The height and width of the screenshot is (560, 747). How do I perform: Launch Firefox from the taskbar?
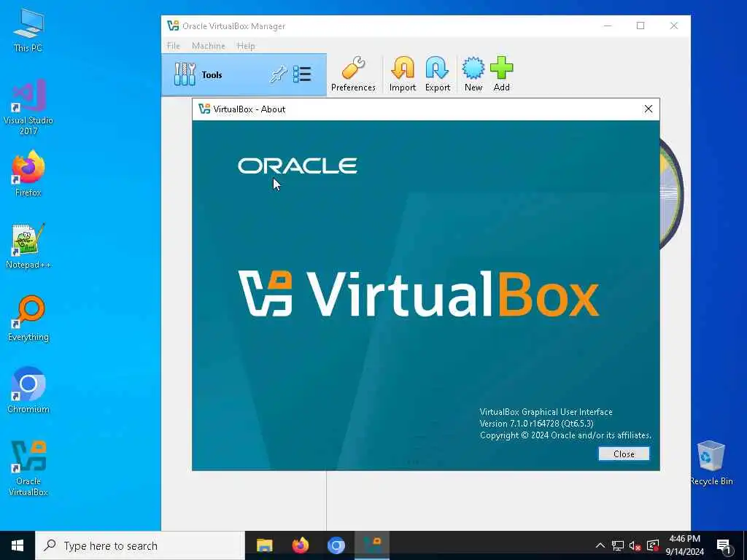coord(300,545)
